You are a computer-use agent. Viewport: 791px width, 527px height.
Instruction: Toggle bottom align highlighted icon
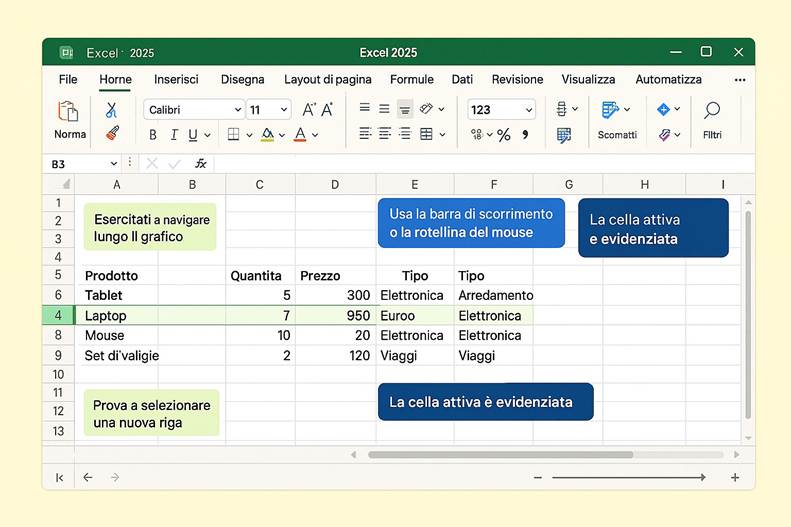point(405,109)
